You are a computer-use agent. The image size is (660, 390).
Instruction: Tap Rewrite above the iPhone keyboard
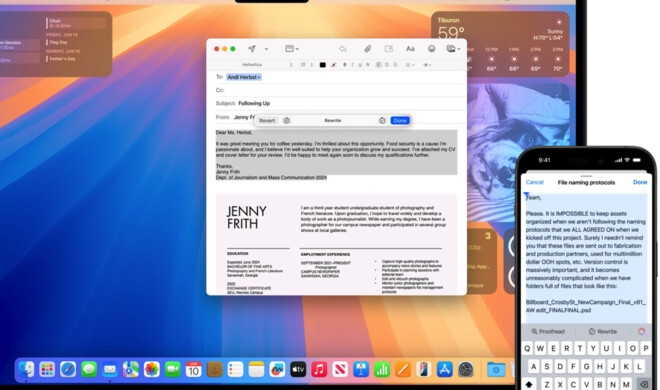(602, 332)
